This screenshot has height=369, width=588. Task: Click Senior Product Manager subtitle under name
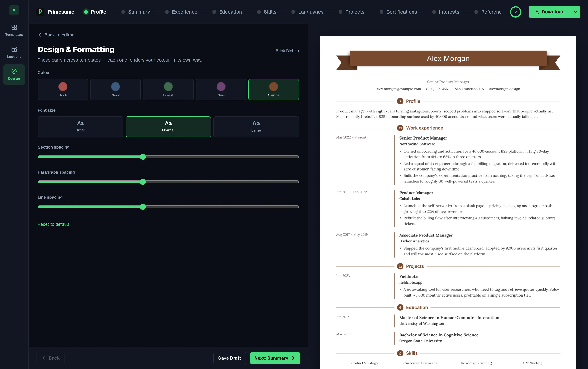point(448,82)
